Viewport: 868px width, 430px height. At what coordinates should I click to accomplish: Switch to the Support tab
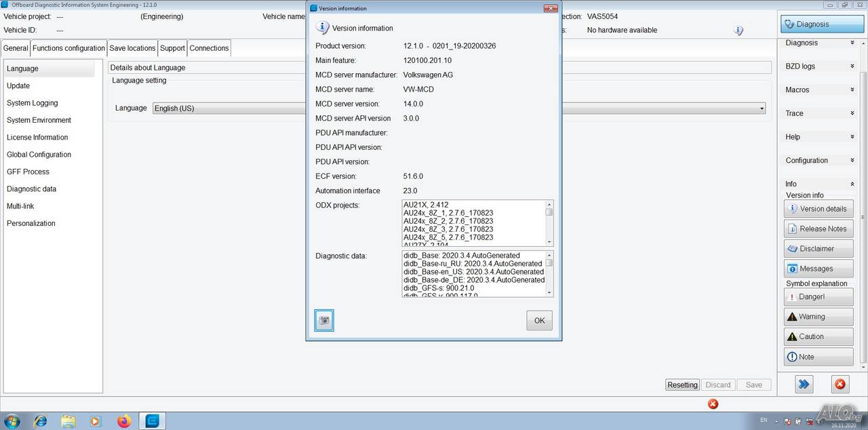[x=172, y=48]
